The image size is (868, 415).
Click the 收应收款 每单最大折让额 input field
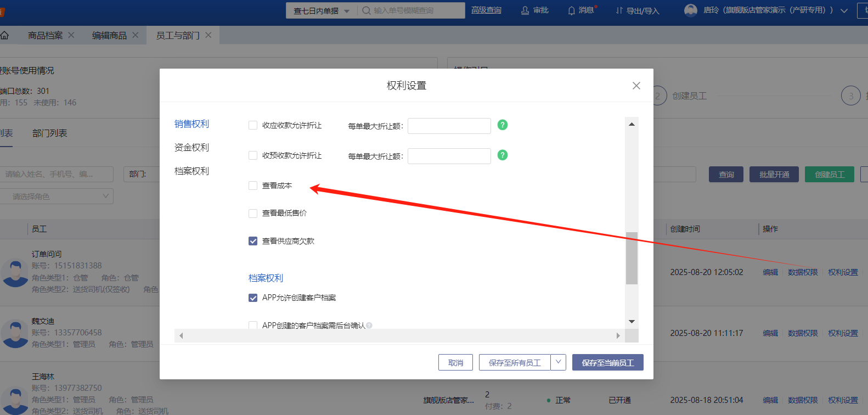pos(449,126)
